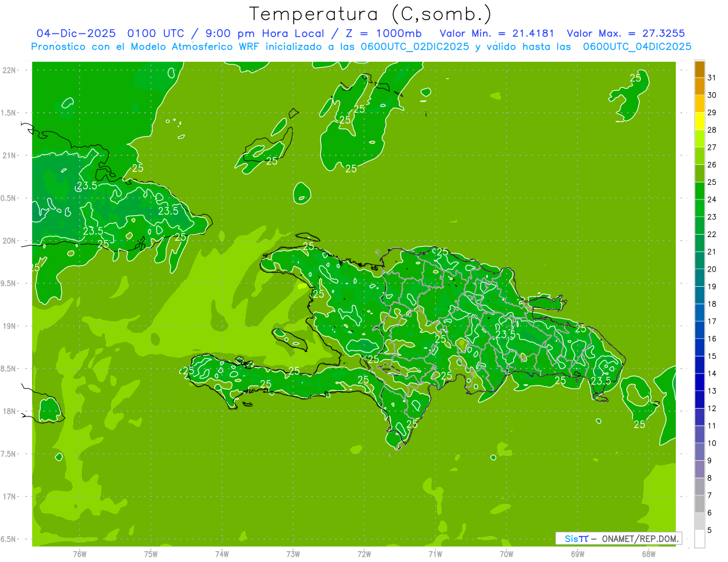Click the dark blue legend swatch between 13 and 14

pos(699,382)
